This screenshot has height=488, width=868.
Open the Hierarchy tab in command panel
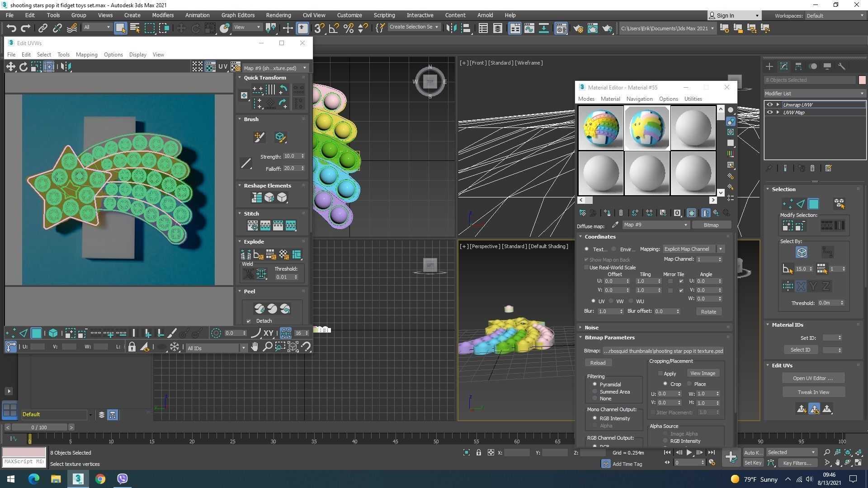[798, 66]
